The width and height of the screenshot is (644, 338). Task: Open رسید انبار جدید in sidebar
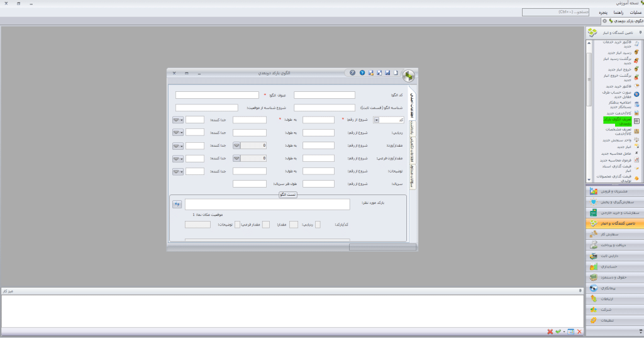click(x=623, y=53)
